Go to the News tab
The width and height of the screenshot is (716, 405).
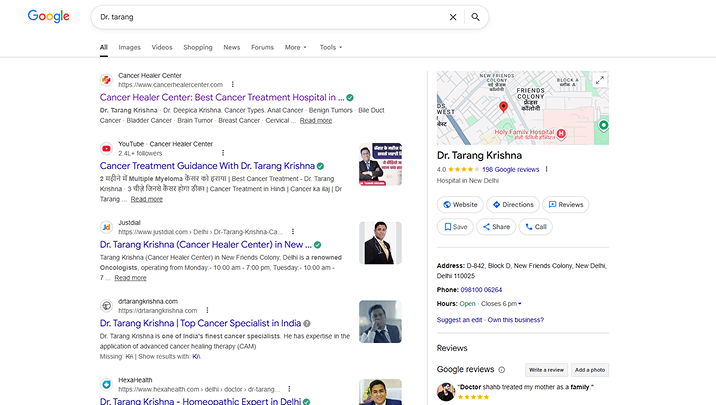click(232, 47)
